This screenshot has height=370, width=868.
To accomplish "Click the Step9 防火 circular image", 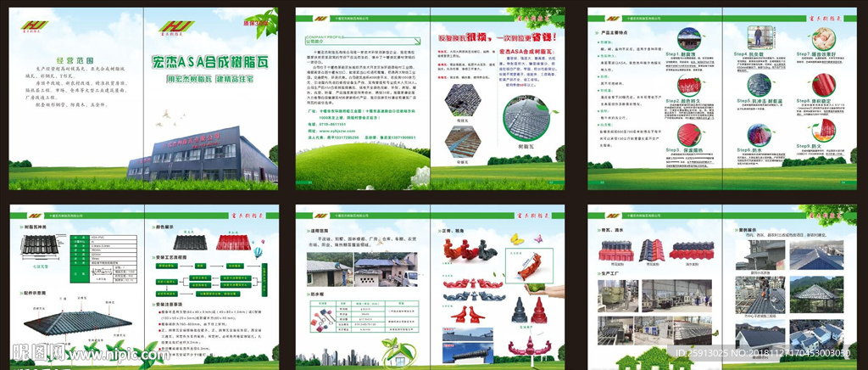I will [x=824, y=131].
